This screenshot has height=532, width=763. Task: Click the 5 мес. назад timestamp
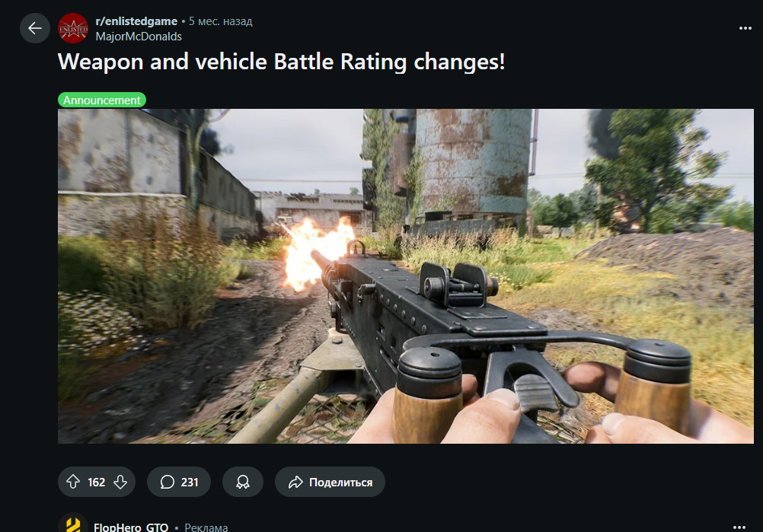tap(220, 21)
